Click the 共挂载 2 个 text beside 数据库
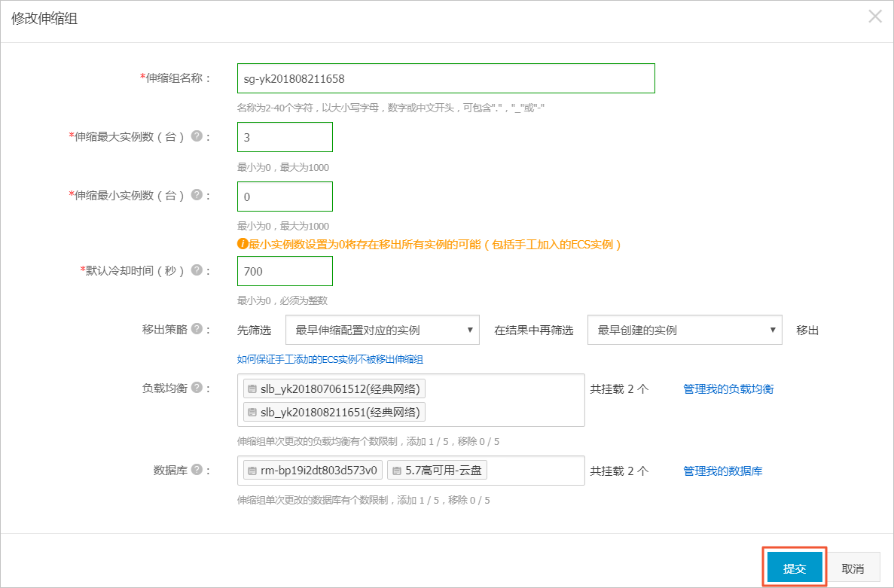 (x=619, y=471)
